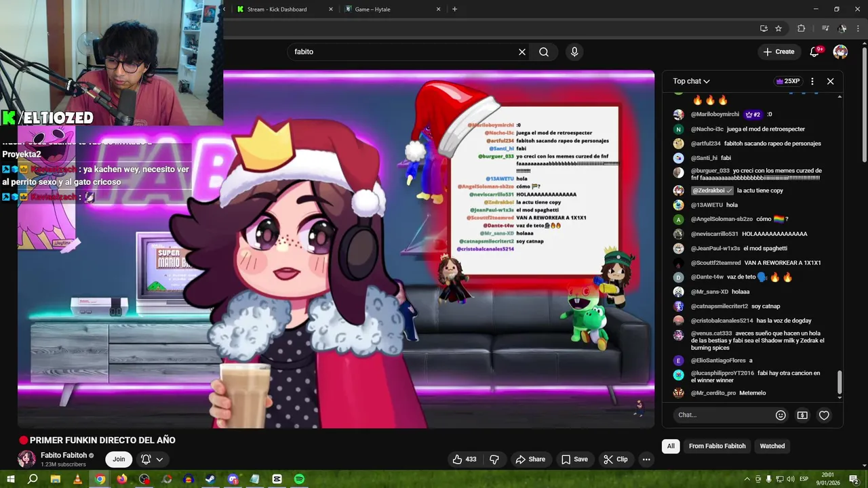The image size is (868, 488).
Task: Start voice search with the microphone icon
Action: [x=574, y=52]
